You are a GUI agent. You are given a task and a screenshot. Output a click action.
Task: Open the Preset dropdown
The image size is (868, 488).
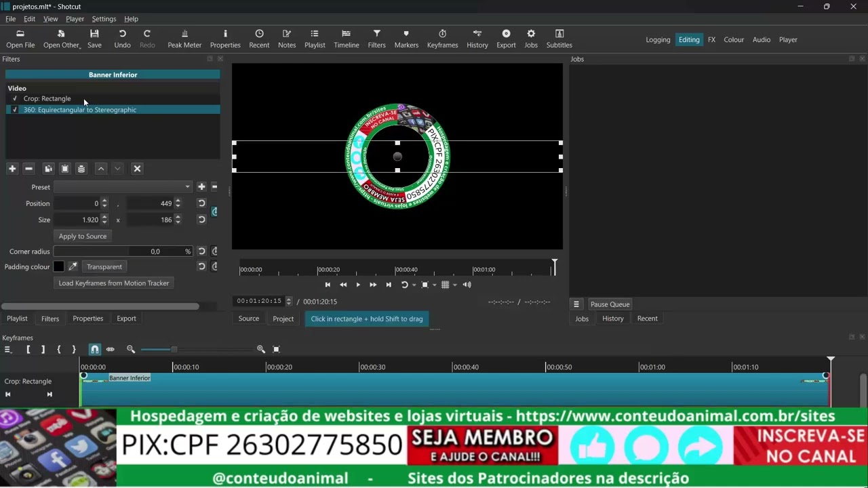[123, 187]
